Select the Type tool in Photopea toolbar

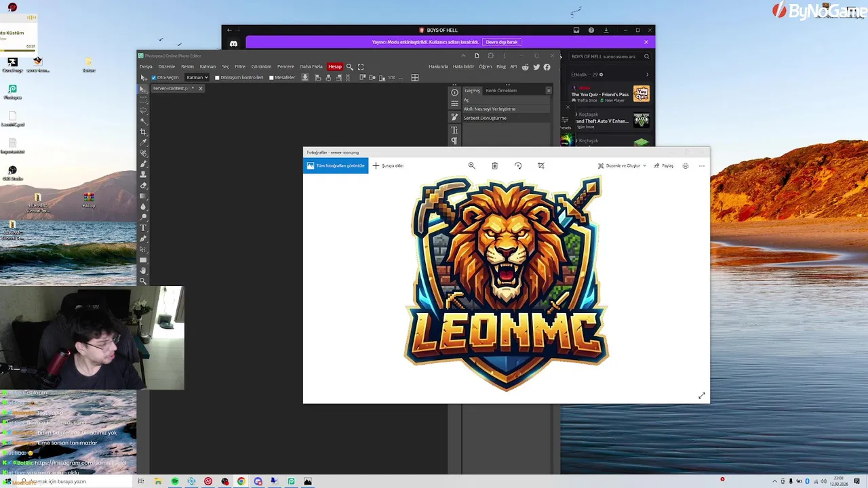click(143, 228)
